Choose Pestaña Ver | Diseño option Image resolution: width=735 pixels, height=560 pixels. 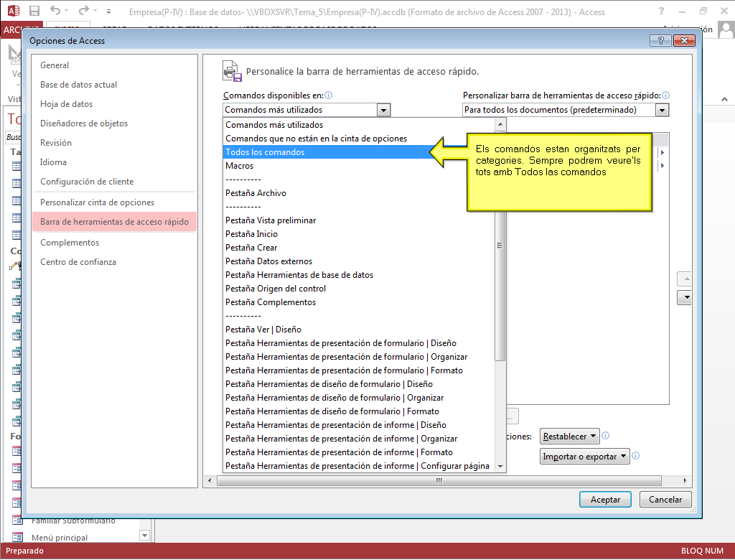[359, 330]
